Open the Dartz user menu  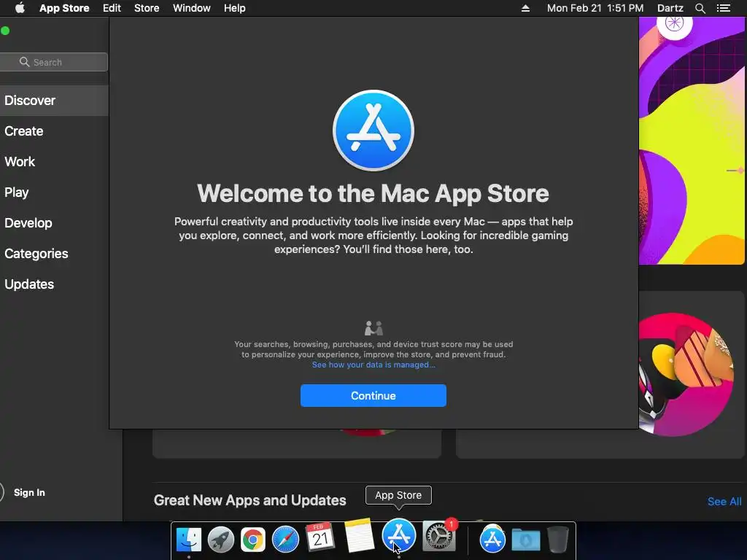pyautogui.click(x=670, y=8)
